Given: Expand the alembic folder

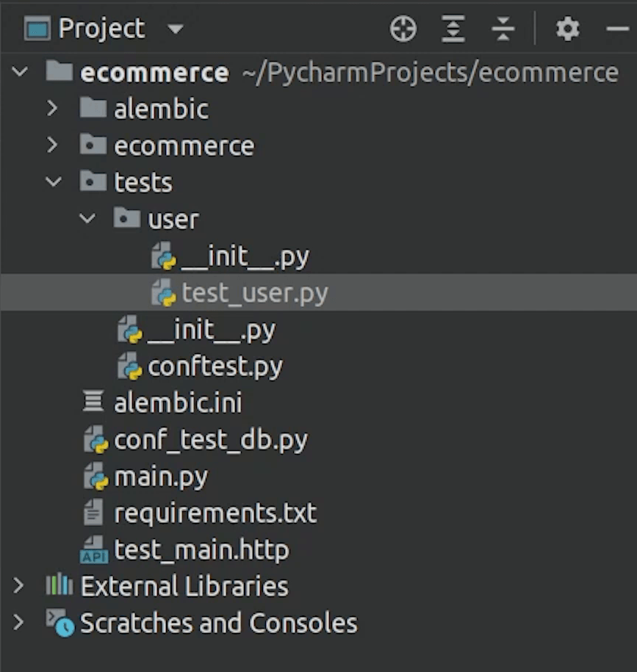Looking at the screenshot, I should click(x=52, y=109).
